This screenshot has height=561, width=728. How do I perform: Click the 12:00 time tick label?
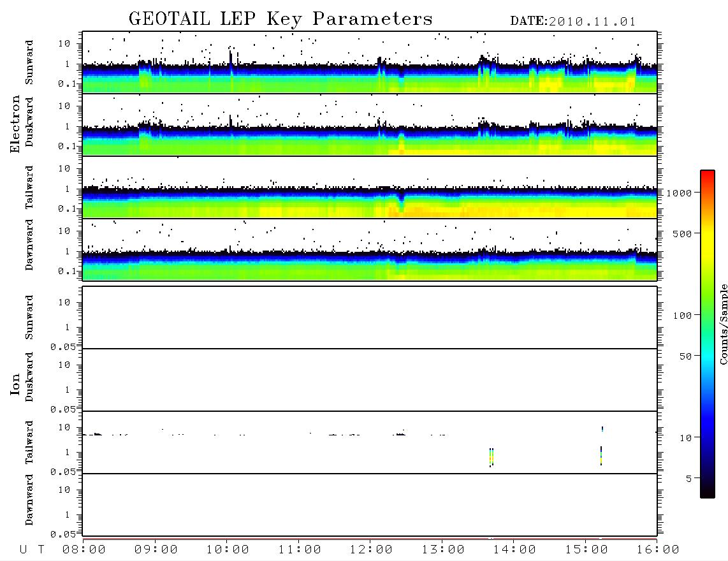[371, 550]
